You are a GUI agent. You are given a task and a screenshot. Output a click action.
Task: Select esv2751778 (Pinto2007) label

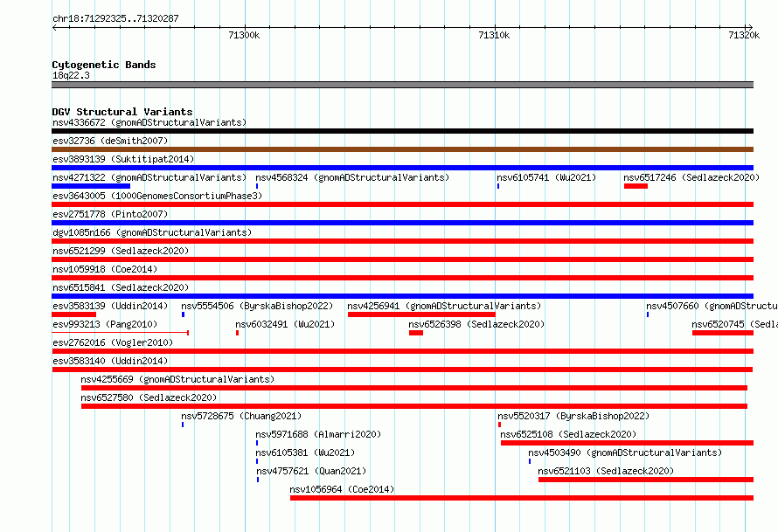point(110,214)
